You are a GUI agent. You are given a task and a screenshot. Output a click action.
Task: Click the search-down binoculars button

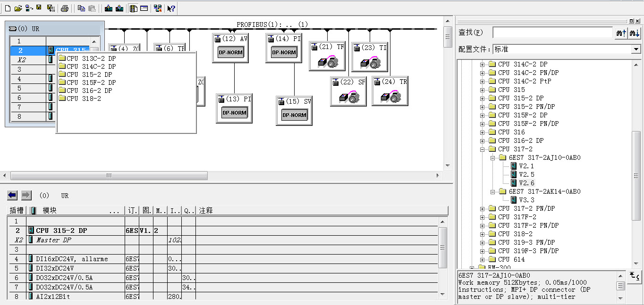point(635,33)
